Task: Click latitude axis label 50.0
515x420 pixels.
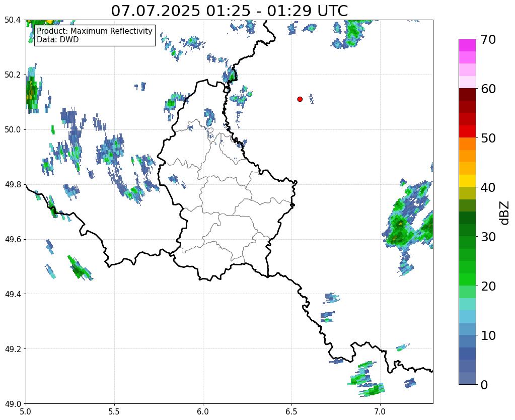Action: pos(13,130)
